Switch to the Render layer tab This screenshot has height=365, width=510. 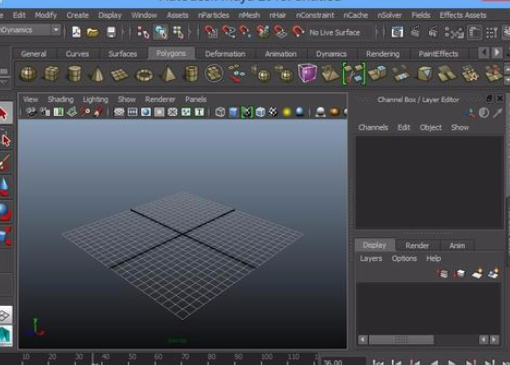coord(417,246)
